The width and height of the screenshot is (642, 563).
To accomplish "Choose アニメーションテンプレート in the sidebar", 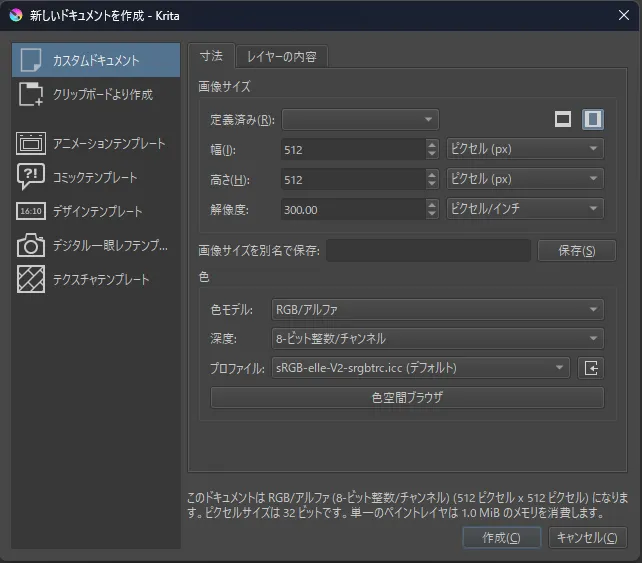I will coord(96,143).
